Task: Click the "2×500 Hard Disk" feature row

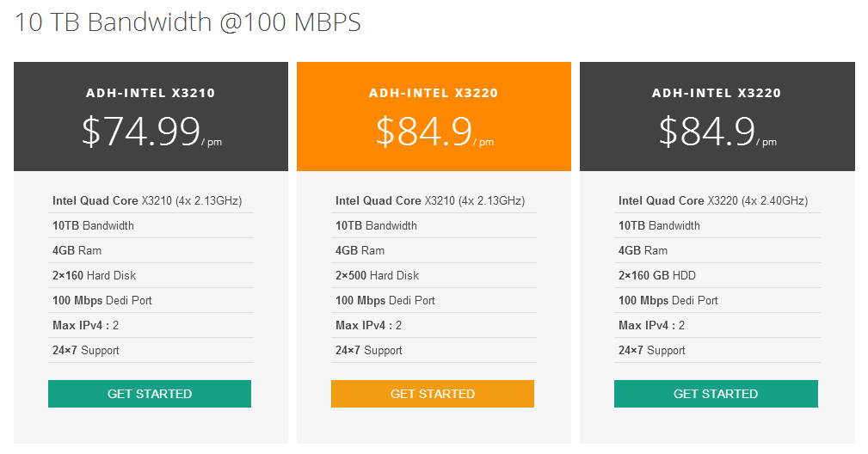Action: (x=378, y=275)
